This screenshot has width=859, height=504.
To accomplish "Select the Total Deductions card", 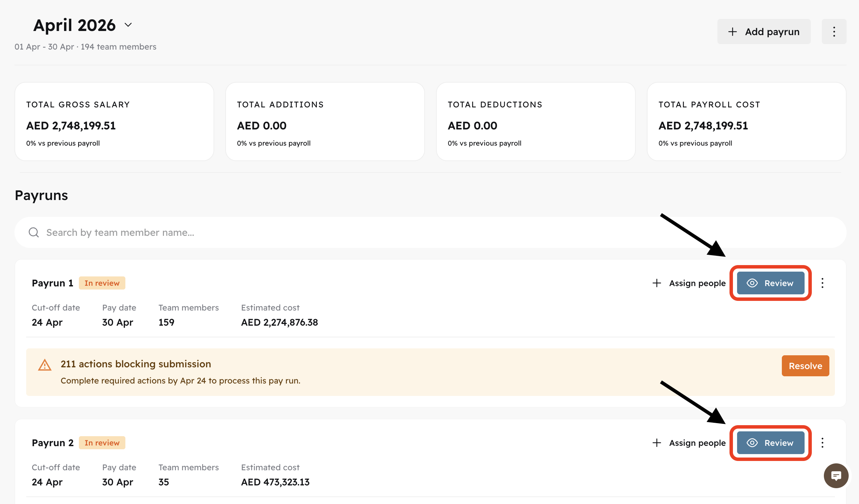I will point(536,122).
